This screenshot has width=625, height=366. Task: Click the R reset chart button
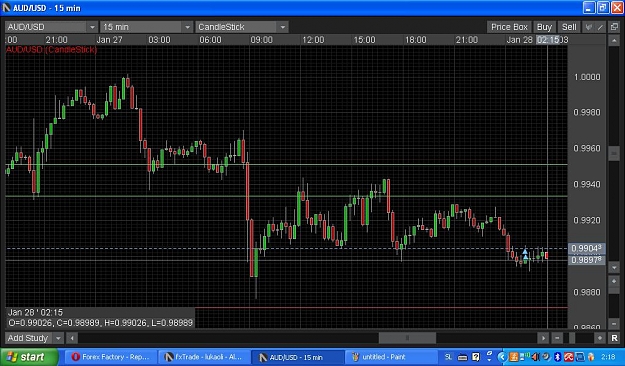614,338
